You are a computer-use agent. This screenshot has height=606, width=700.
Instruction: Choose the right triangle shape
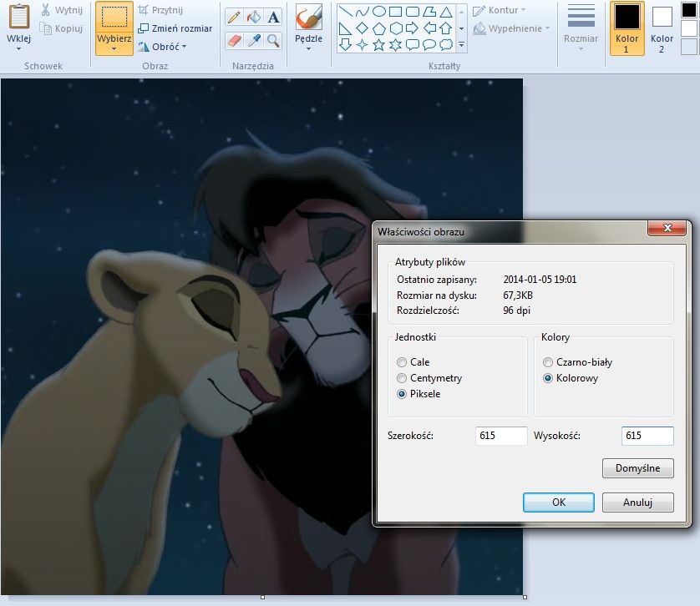tap(345, 28)
